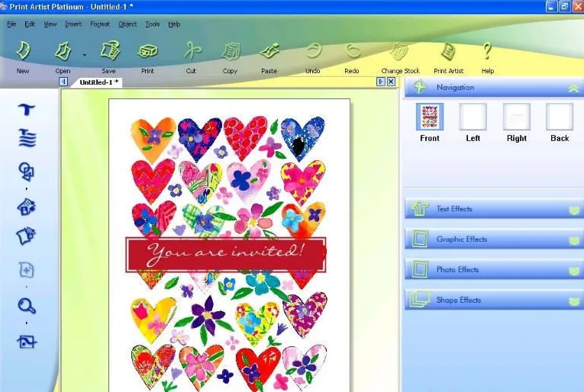The image size is (584, 392).
Task: Select the Left page thumbnail
Action: pos(473,117)
